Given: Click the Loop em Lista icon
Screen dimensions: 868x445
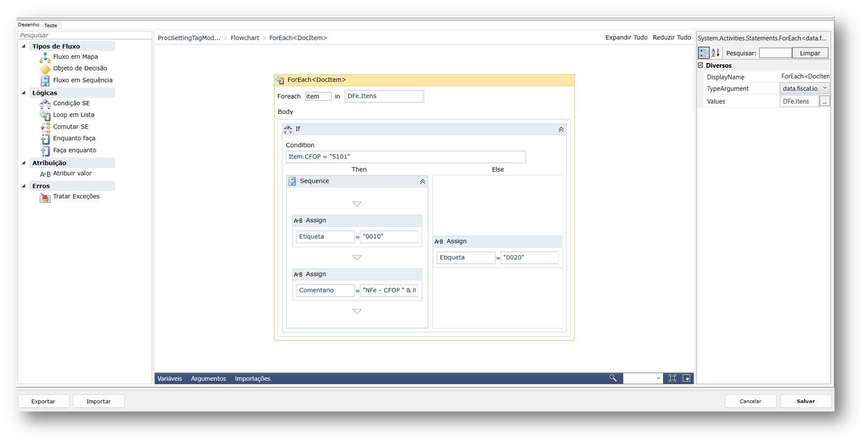Looking at the screenshot, I should 45,116.
